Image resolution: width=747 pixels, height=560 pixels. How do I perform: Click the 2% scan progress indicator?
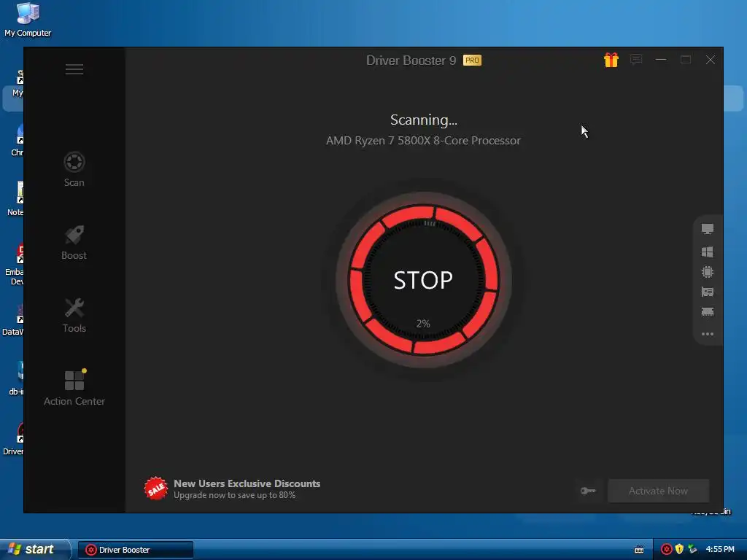point(423,323)
